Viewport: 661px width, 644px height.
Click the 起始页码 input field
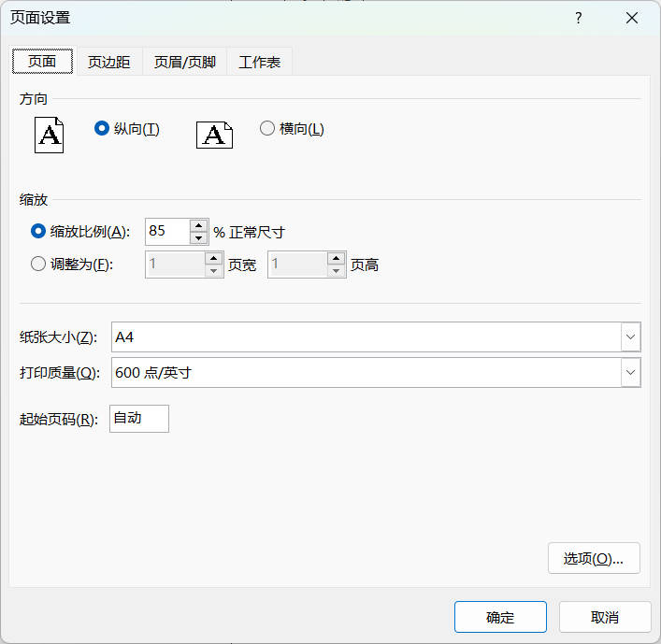coord(139,419)
